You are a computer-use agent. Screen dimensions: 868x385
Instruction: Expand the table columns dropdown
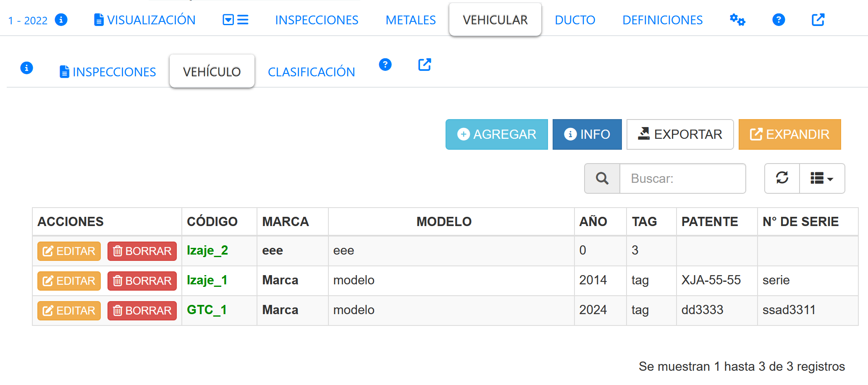[822, 179]
